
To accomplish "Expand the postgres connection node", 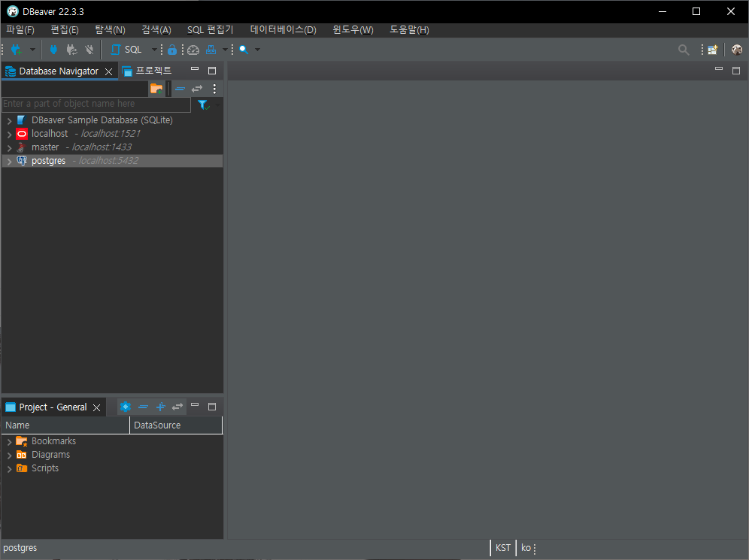I will coord(9,162).
